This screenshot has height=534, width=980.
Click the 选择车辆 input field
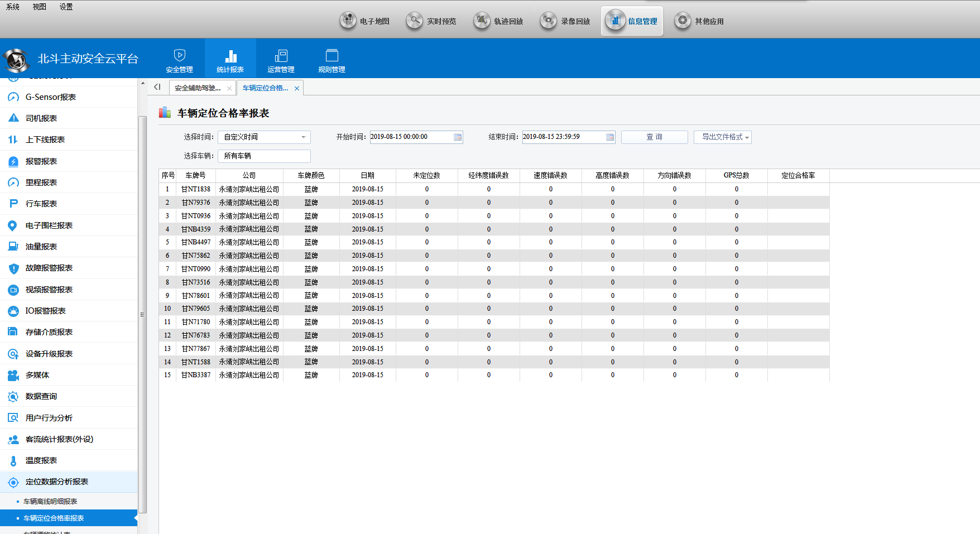click(x=264, y=156)
